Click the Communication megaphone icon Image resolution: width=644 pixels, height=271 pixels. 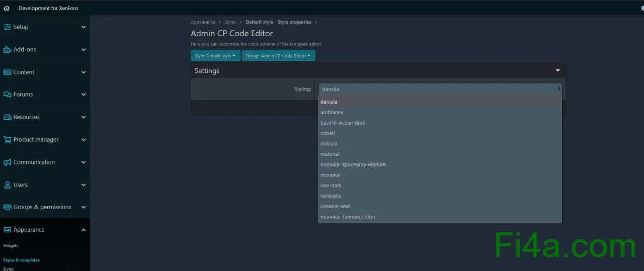(x=7, y=162)
